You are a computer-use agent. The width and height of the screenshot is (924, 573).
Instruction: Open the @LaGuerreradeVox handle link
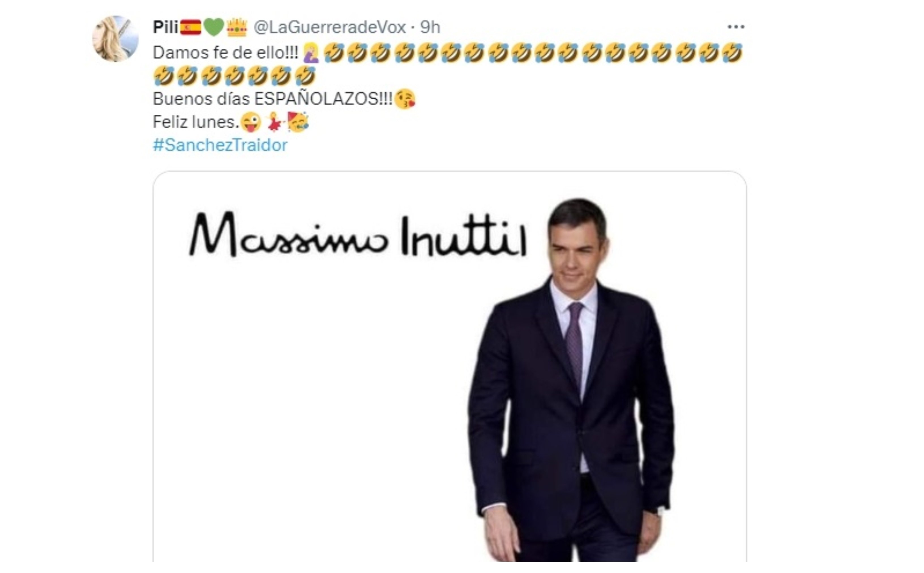(330, 27)
